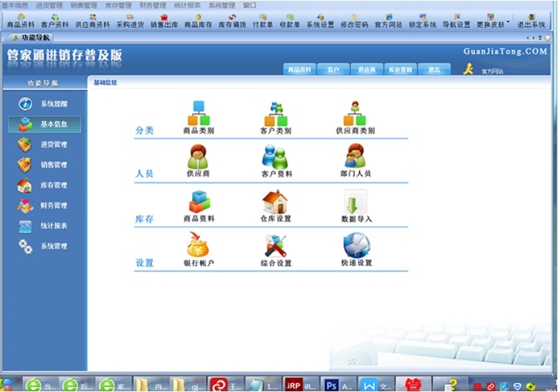Click 修改密码 toolbar icon
Screen dimensions: 560x392
(354, 21)
